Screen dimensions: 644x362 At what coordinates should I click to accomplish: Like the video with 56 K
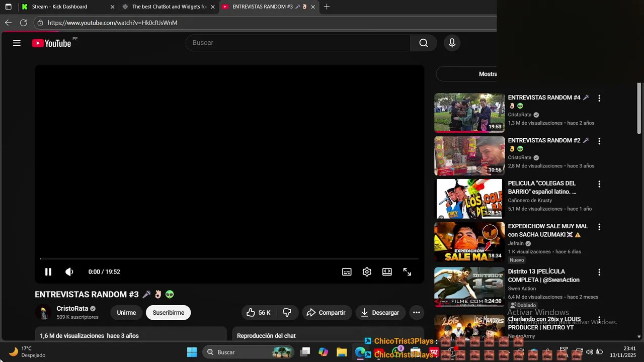click(x=259, y=312)
